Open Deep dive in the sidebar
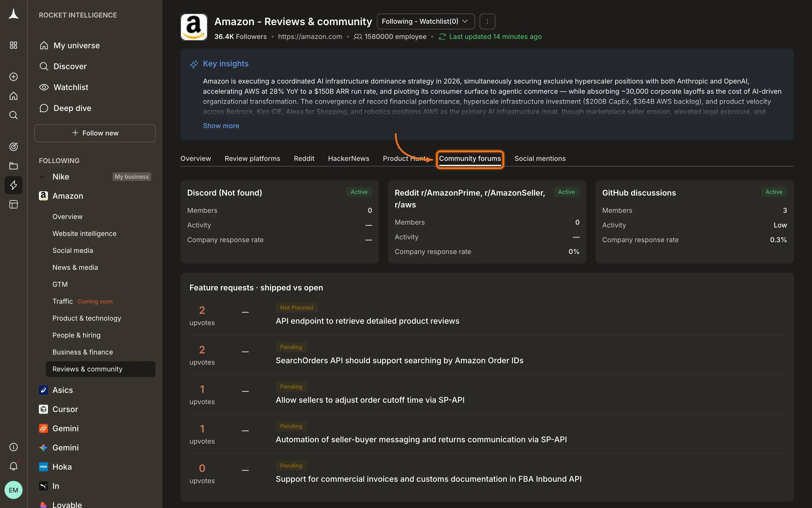 [72, 108]
